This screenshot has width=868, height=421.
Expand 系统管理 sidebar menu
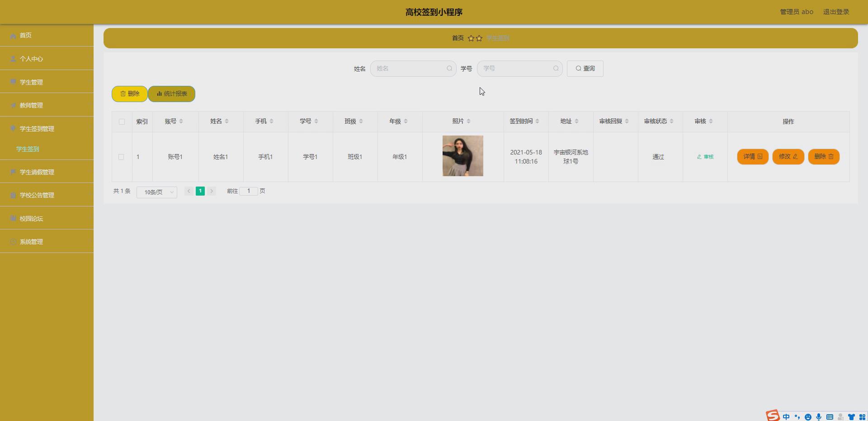(47, 242)
